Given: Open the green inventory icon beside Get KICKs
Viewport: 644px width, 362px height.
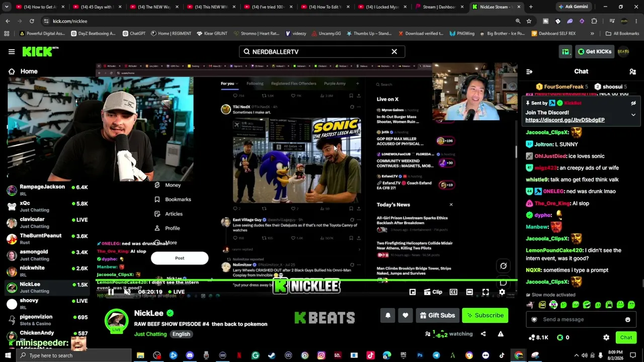Looking at the screenshot, I should (x=566, y=51).
